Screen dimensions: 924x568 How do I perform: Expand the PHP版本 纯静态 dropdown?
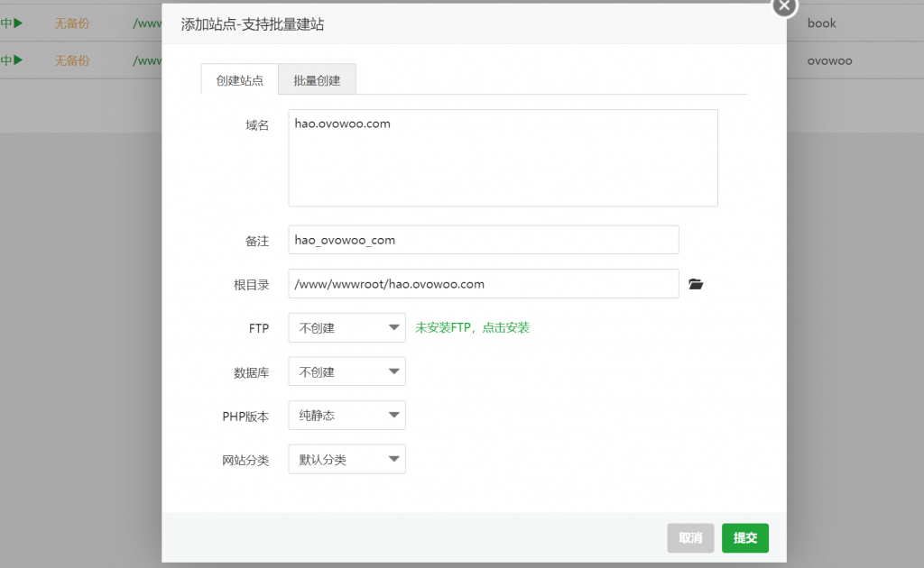click(346, 416)
